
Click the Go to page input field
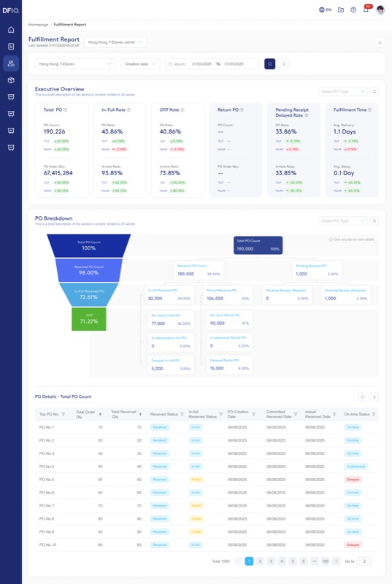pos(364,561)
